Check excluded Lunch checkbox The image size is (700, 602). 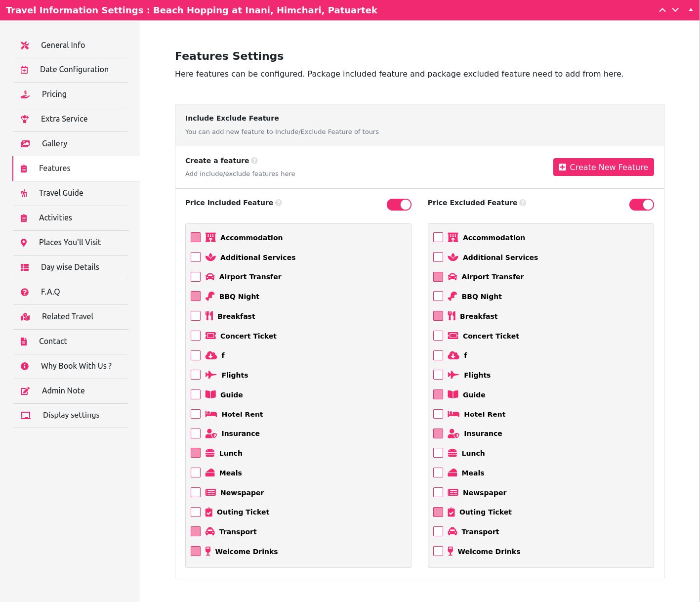[x=438, y=453]
